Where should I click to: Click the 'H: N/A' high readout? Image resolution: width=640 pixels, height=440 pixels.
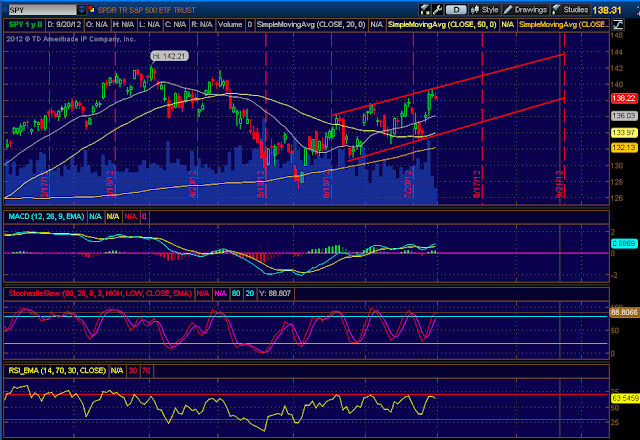123,24
